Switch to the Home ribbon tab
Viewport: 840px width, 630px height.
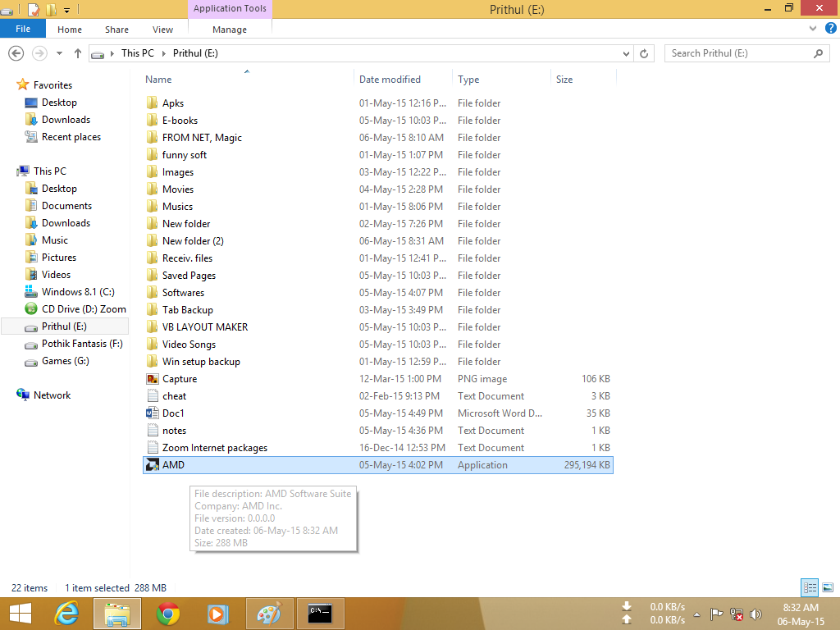click(70, 30)
